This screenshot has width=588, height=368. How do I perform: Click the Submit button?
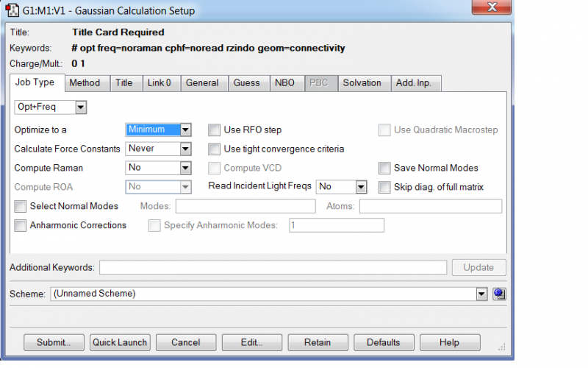pos(54,342)
